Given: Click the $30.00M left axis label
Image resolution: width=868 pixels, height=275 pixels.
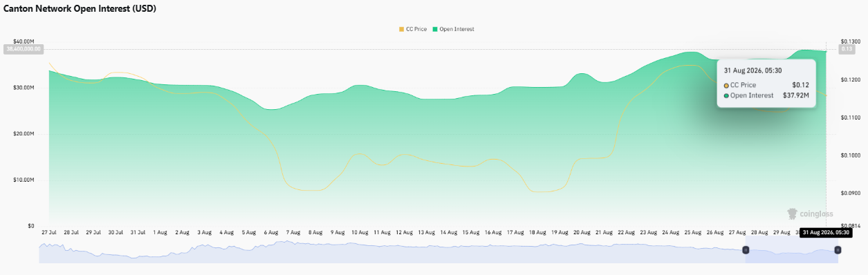Looking at the screenshot, I should point(24,88).
